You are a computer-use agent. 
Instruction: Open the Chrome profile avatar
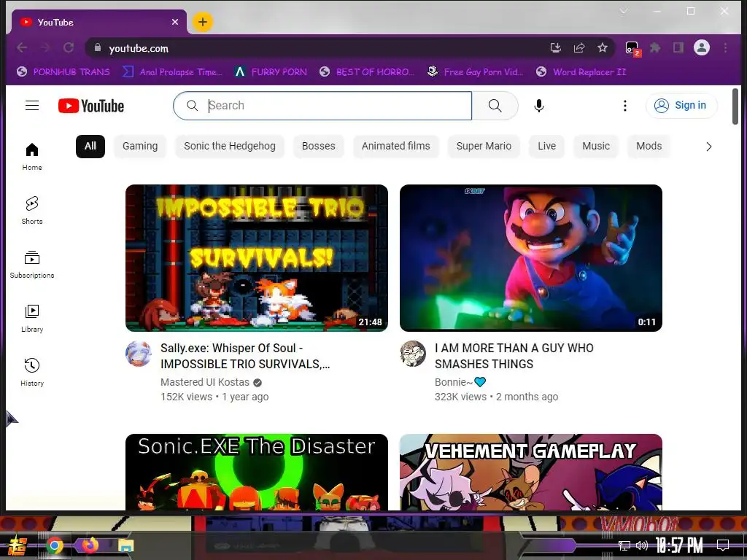[x=702, y=47]
